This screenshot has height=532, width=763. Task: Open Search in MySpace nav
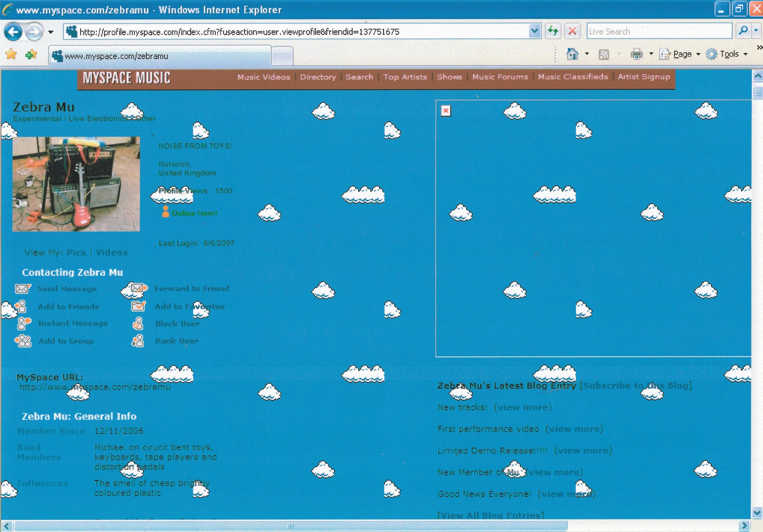359,77
